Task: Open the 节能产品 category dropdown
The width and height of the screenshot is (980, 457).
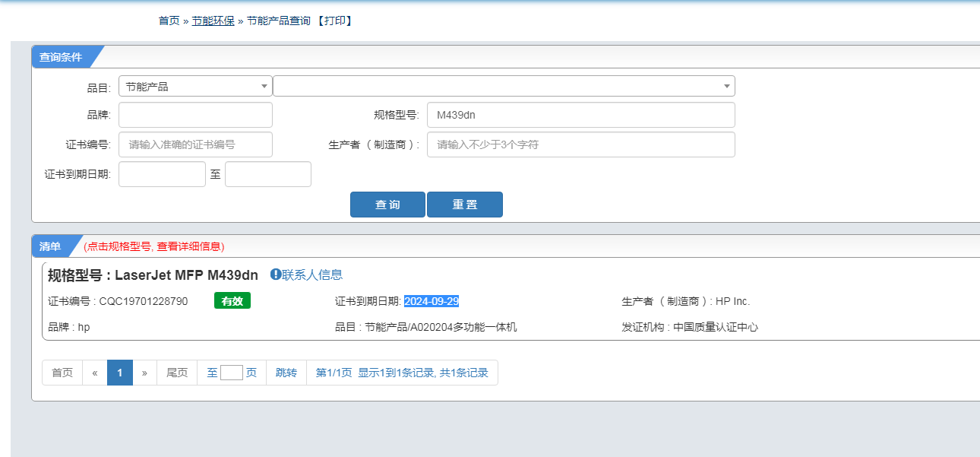Action: [195, 87]
